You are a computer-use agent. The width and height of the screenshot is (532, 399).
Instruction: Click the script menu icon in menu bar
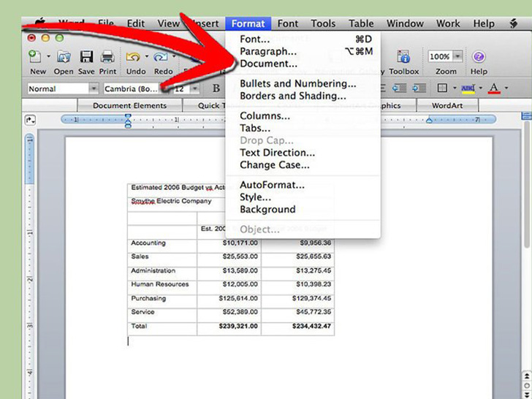click(514, 23)
